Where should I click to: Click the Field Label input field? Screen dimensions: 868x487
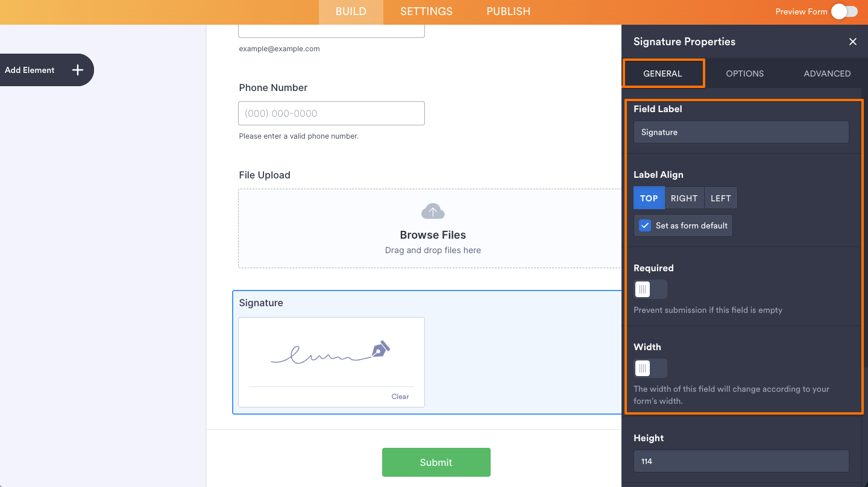741,132
